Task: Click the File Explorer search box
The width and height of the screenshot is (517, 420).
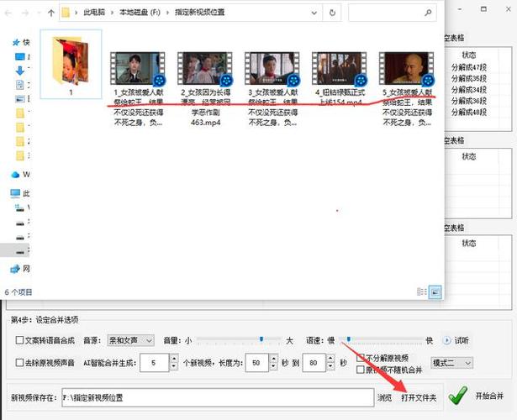Action: [x=393, y=13]
